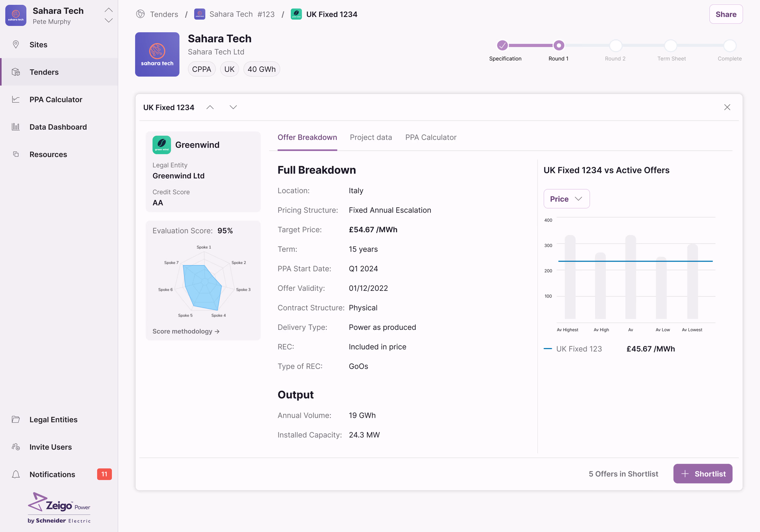Screen dimensions: 760x532
Task: Click the green wind icon in breadcrumb
Action: (296, 14)
